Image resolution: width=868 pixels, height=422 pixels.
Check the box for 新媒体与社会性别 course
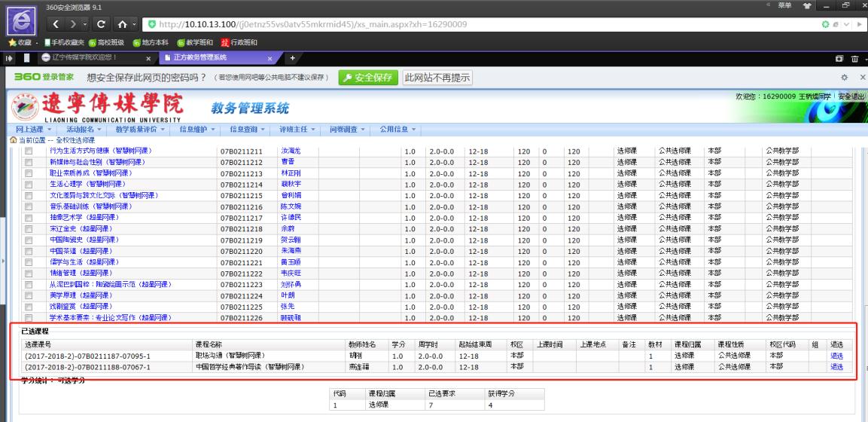coord(29,162)
